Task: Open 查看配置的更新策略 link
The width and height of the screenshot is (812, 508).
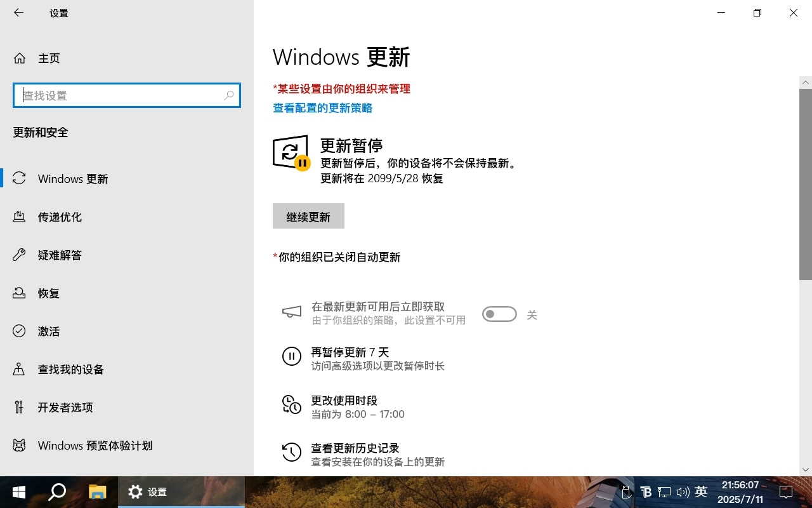Action: click(x=322, y=108)
